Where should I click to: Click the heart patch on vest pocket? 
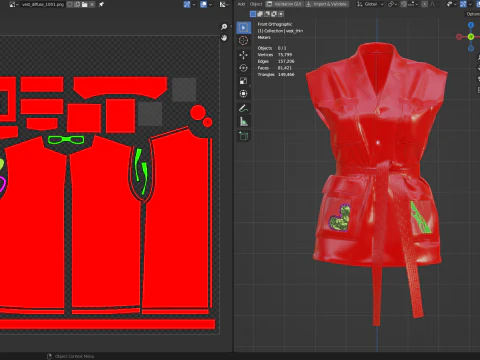[340, 218]
